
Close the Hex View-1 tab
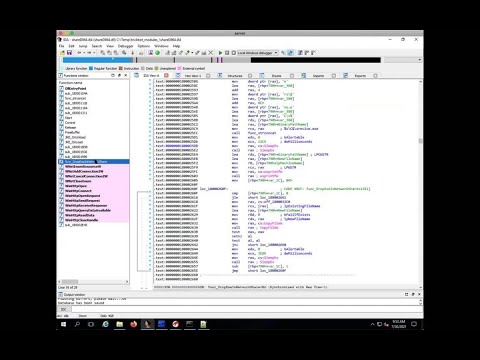[x=208, y=76]
